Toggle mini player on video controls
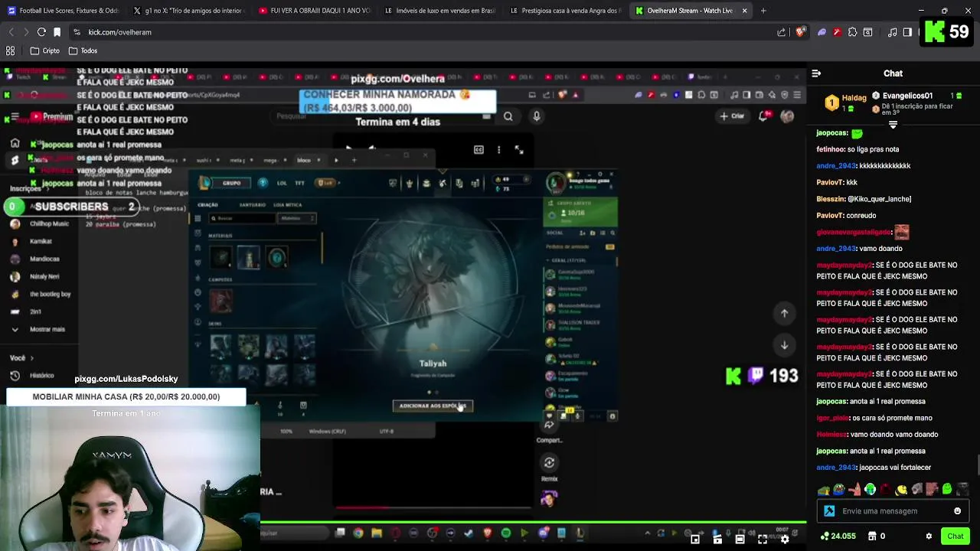The image size is (980, 551). click(x=695, y=540)
